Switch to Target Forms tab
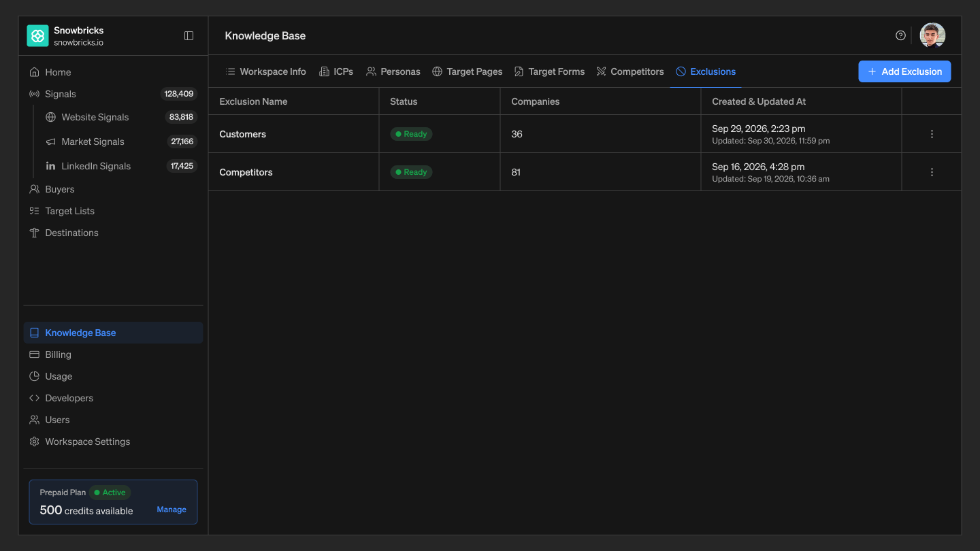 [549, 71]
